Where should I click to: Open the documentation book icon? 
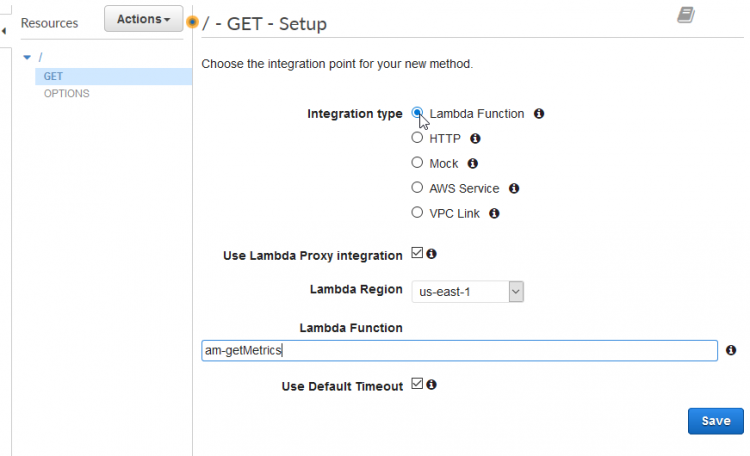pyautogui.click(x=685, y=15)
